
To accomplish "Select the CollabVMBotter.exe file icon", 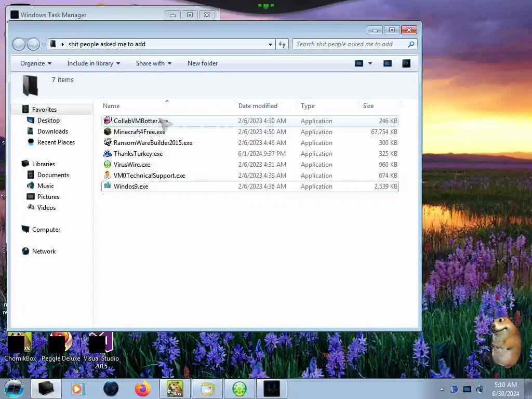I will [x=107, y=121].
